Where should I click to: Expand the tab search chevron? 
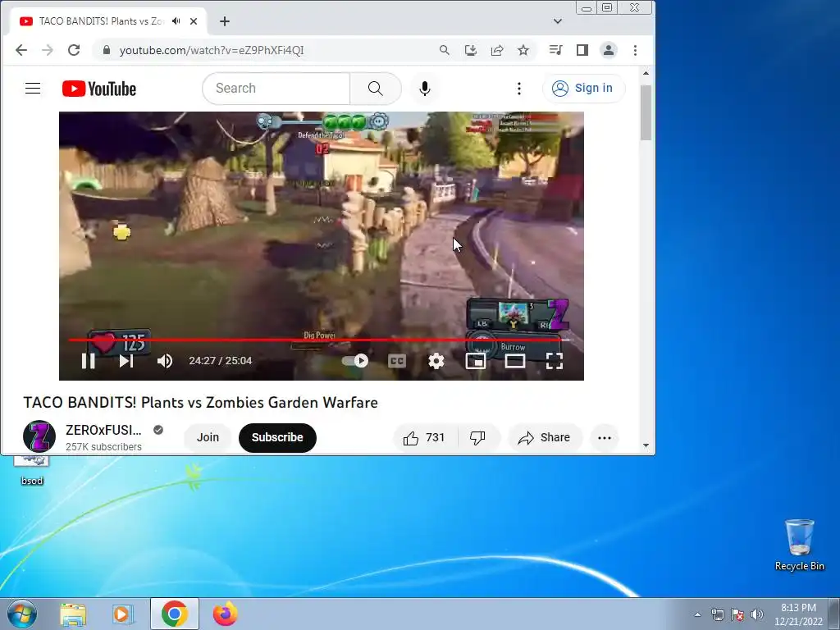click(558, 21)
